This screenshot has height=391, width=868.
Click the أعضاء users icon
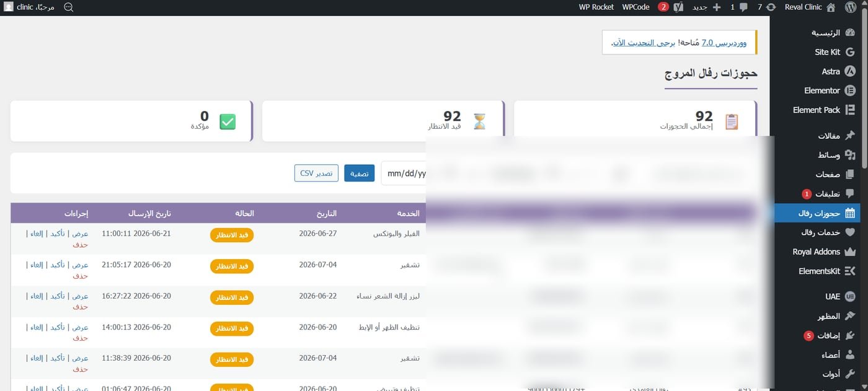pyautogui.click(x=850, y=355)
